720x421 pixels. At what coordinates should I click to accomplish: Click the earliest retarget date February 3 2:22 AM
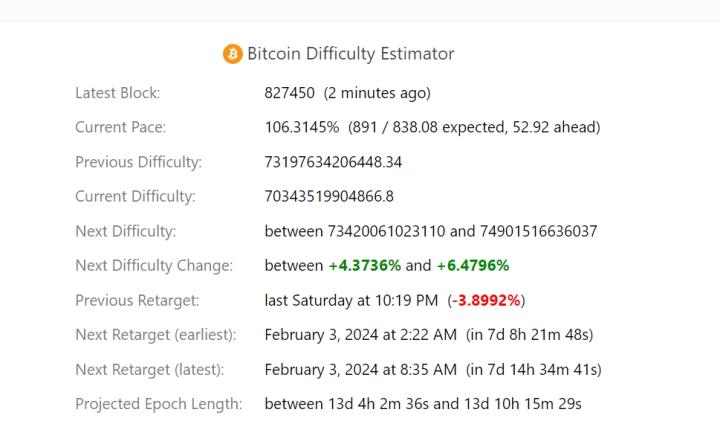click(360, 335)
